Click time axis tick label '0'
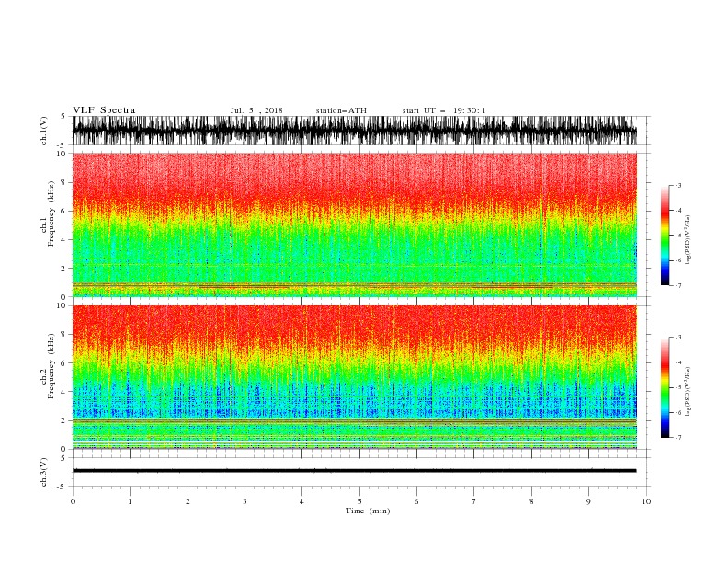Screen dimensions: 728x563 [x=73, y=501]
